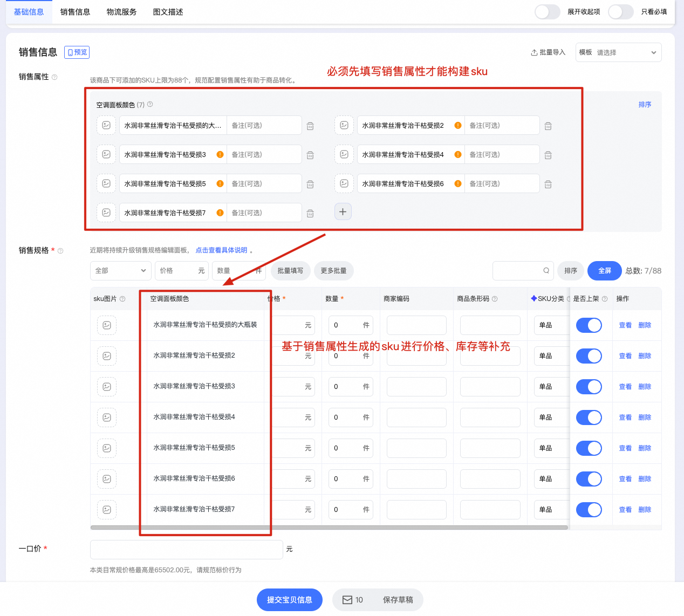Toggle 是否上架 for row 水润非常丝滑专治干枯受损6

point(589,479)
